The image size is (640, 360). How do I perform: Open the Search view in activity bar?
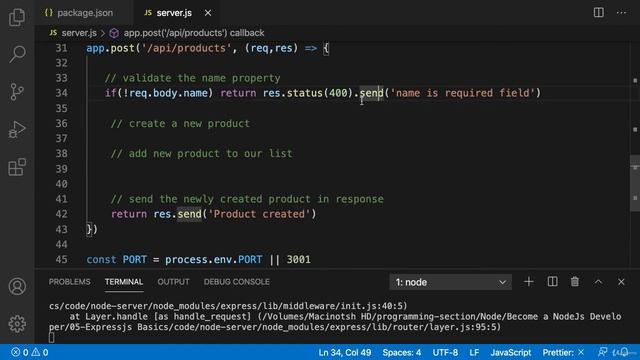(x=17, y=54)
